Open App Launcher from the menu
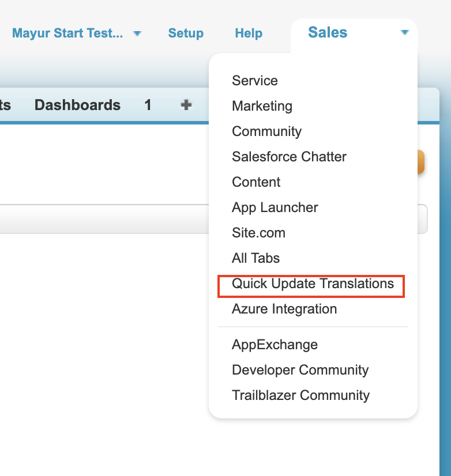The width and height of the screenshot is (451, 476). point(275,208)
